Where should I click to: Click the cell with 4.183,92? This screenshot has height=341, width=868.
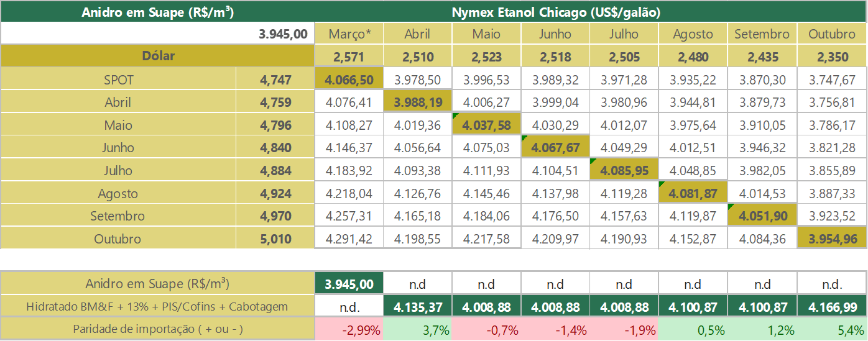click(349, 171)
